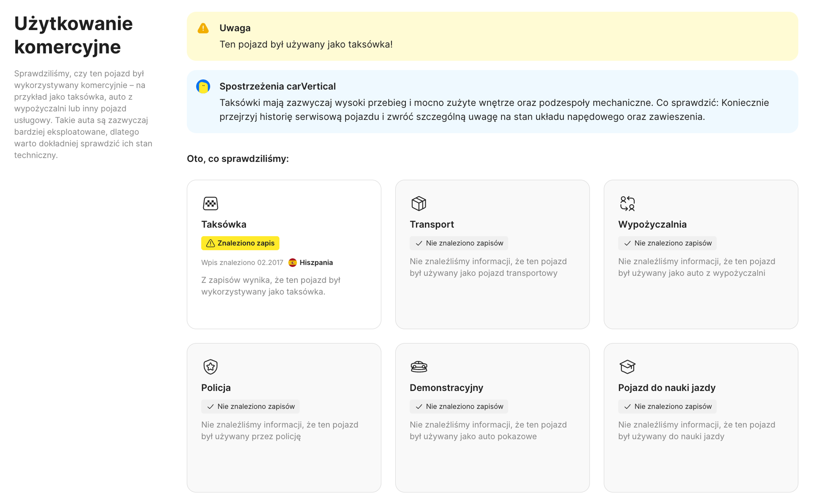This screenshot has height=504, width=813.
Task: Click the Wypożyczalnia rental swap icon
Action: point(627,203)
